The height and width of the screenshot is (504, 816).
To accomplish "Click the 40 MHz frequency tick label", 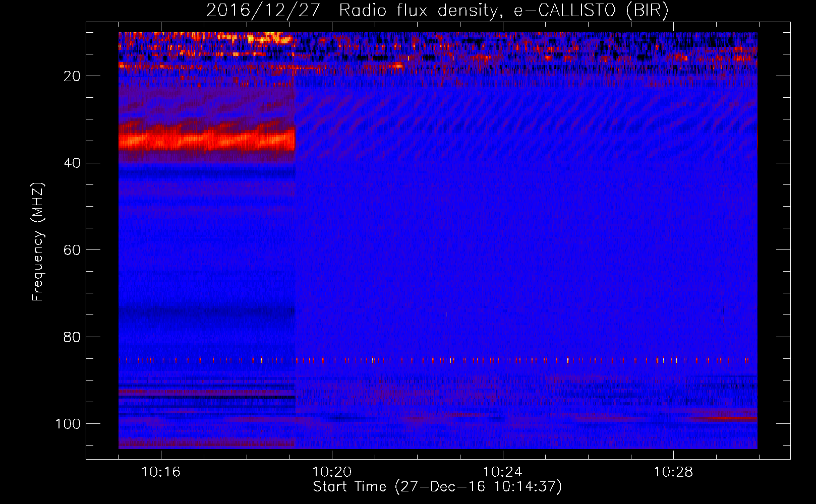I will [x=73, y=163].
